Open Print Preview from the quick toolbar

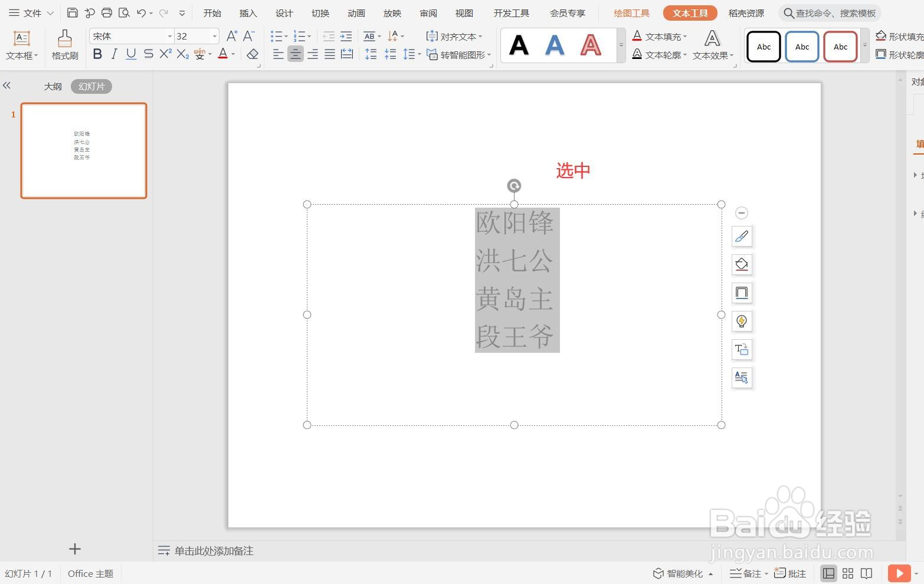(x=124, y=12)
